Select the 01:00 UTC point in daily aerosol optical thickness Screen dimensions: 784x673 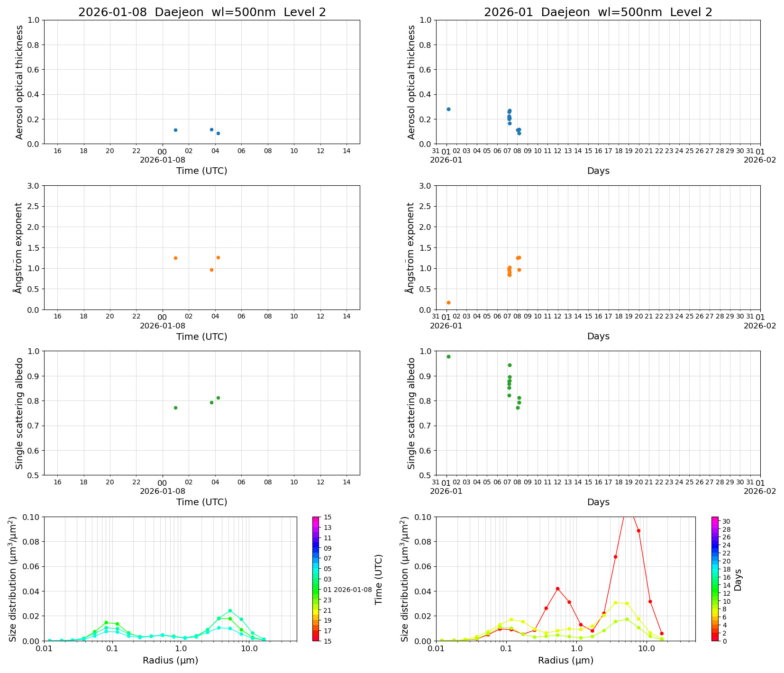175,130
